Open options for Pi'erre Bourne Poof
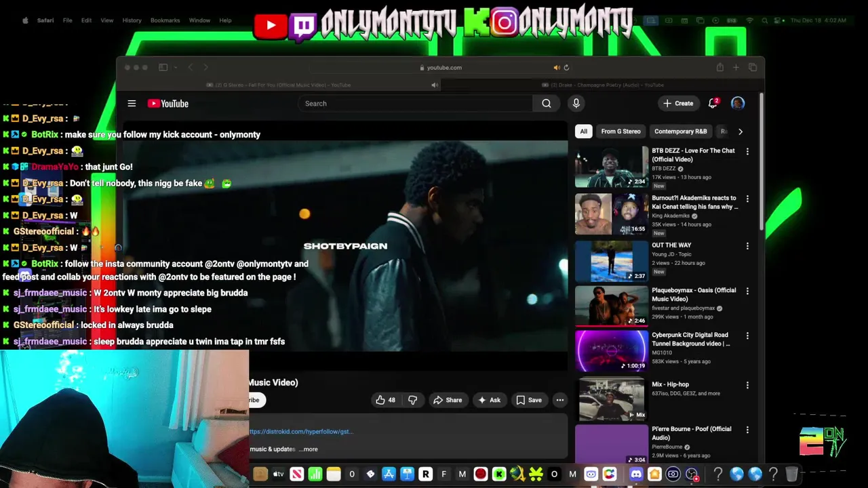The image size is (868, 488). click(747, 430)
